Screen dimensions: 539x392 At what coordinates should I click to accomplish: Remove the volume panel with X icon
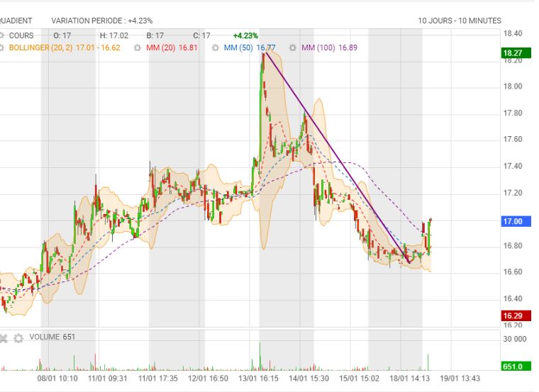coord(4,337)
